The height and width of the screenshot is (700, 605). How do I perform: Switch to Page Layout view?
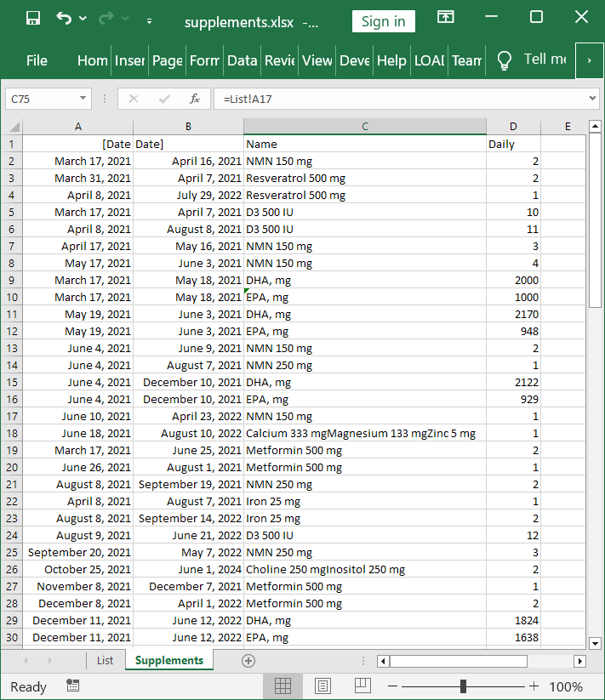coord(322,686)
